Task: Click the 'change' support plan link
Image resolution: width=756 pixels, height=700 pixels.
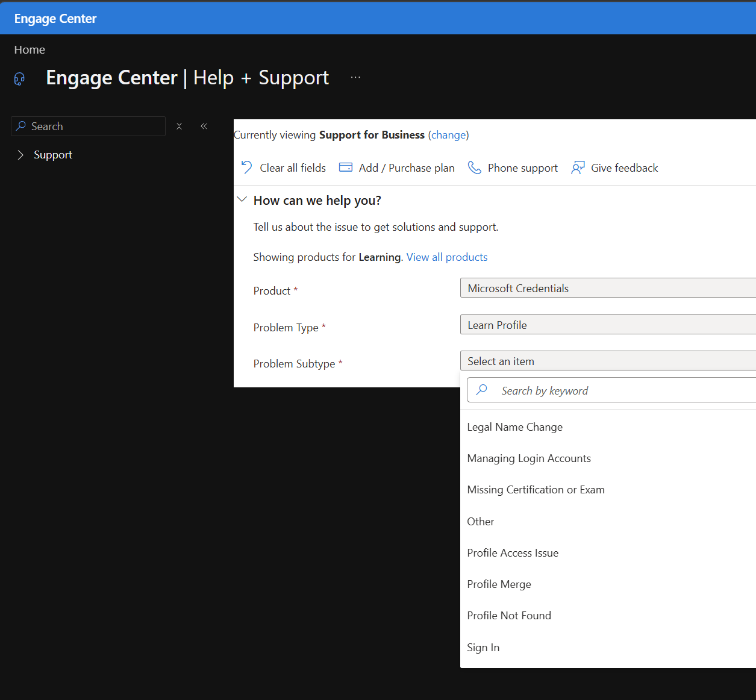Action: click(449, 135)
